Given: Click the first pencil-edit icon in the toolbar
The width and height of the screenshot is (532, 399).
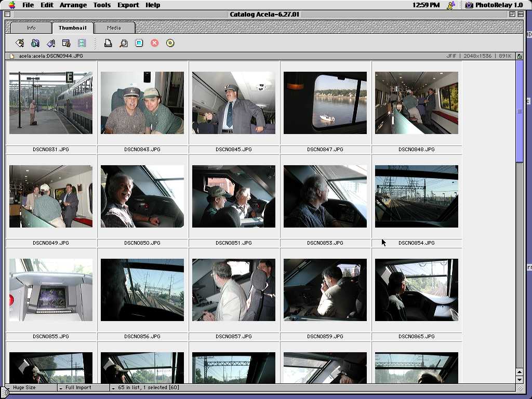Looking at the screenshot, I should [x=20, y=43].
